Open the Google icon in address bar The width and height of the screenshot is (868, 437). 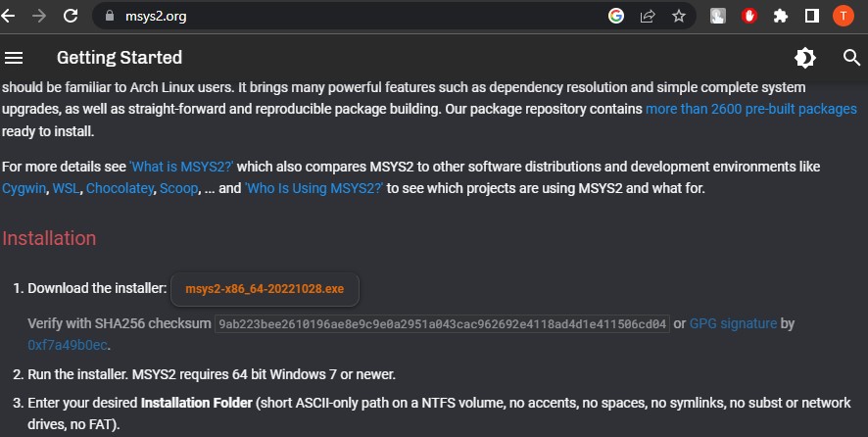coord(616,16)
